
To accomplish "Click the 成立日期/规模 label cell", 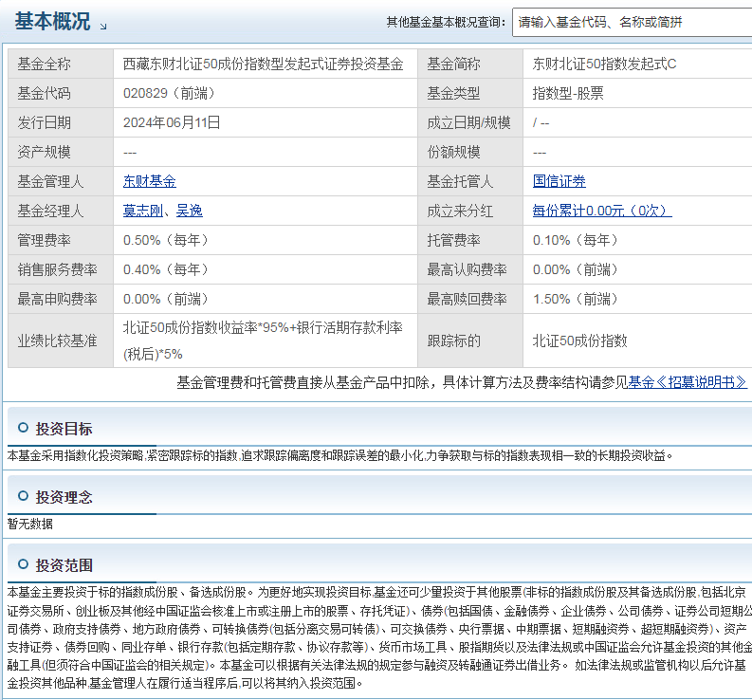I will [470, 122].
